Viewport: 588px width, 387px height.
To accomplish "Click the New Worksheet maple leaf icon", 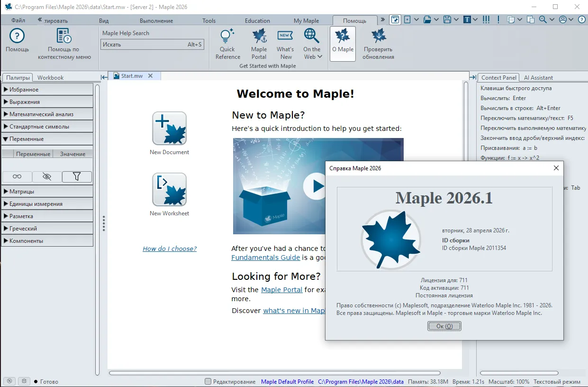I will coord(169,189).
